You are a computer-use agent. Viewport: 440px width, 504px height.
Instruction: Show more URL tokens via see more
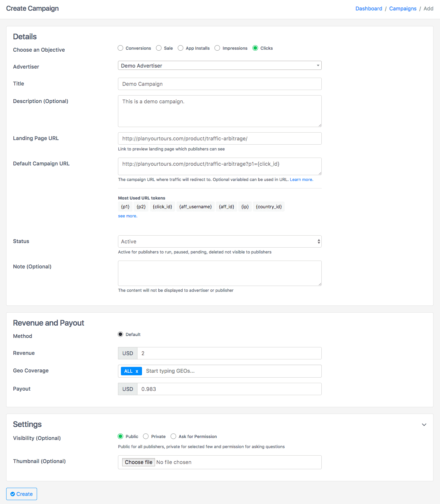[x=127, y=216]
